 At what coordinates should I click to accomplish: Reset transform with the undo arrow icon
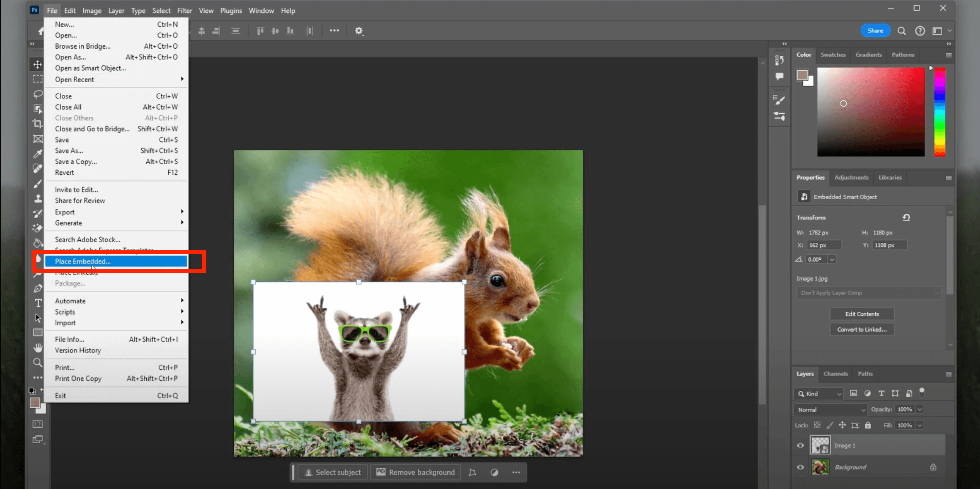(x=906, y=217)
